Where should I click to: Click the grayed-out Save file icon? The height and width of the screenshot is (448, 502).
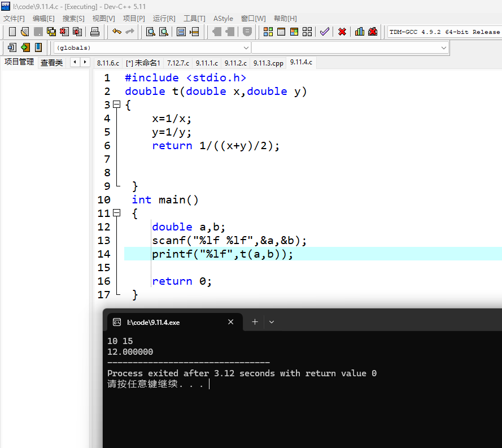click(x=38, y=32)
